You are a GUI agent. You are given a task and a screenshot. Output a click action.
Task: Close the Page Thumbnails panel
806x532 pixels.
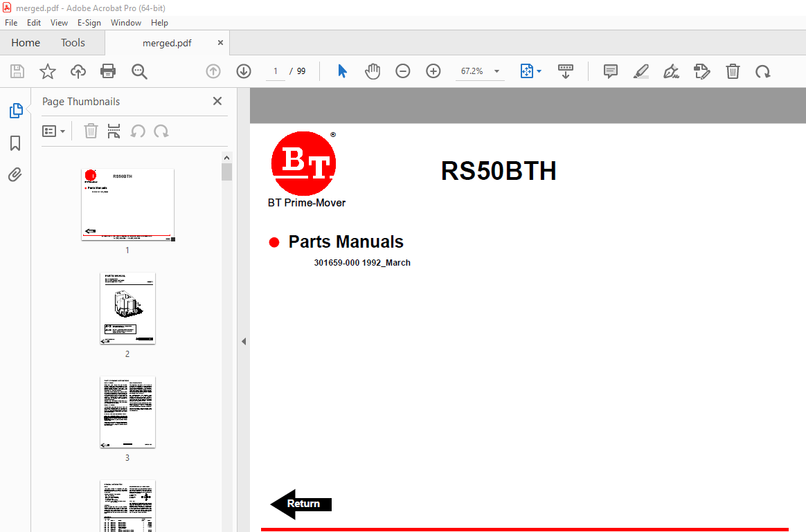217,101
